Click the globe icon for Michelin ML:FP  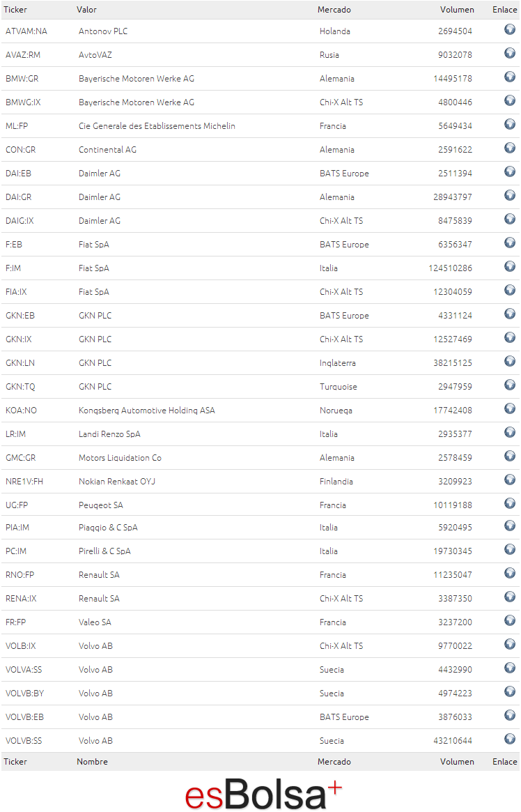tap(510, 124)
